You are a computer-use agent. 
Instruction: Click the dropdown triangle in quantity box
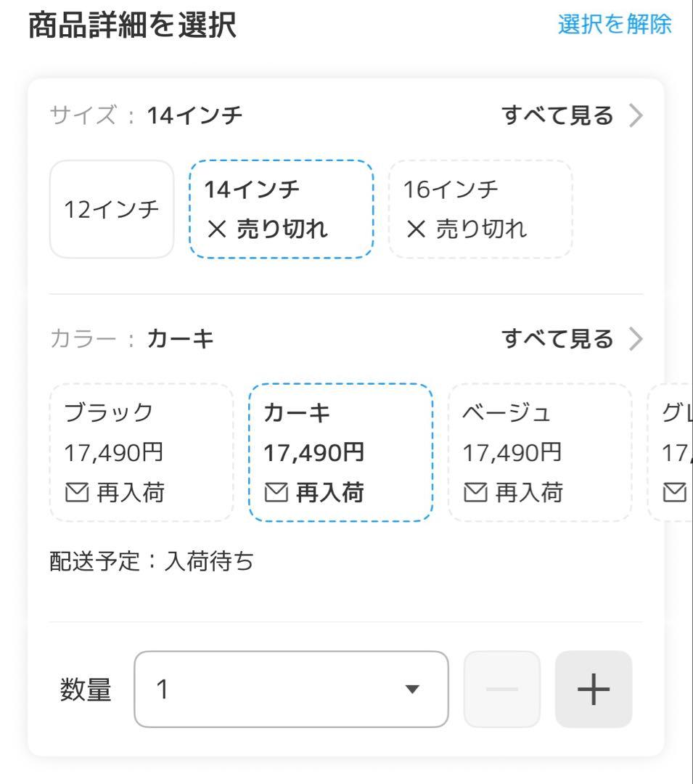(x=411, y=690)
